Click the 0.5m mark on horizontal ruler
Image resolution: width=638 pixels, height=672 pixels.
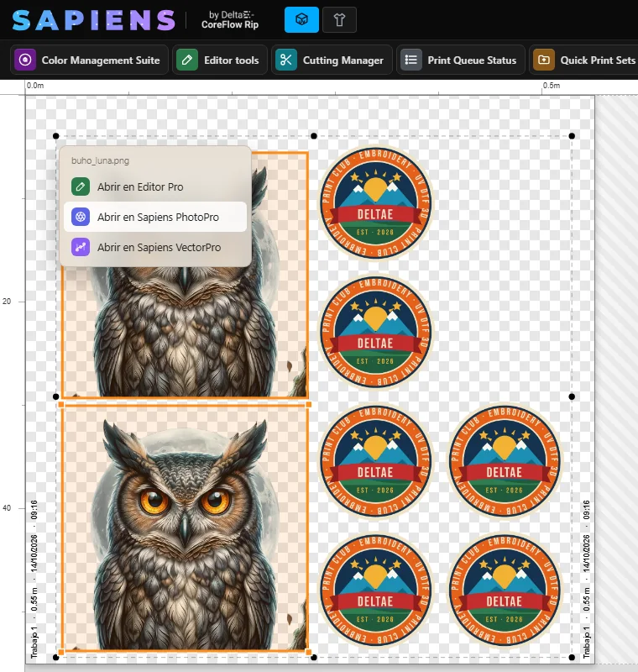(x=552, y=86)
